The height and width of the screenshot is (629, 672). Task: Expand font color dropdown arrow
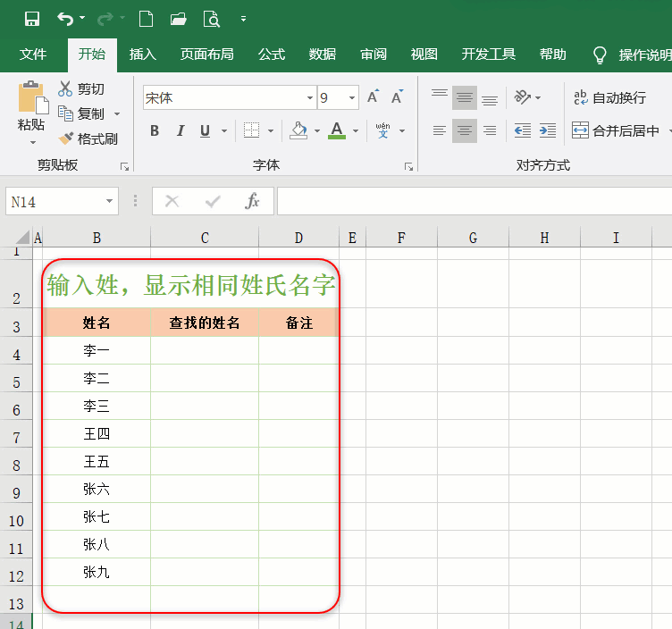(356, 130)
